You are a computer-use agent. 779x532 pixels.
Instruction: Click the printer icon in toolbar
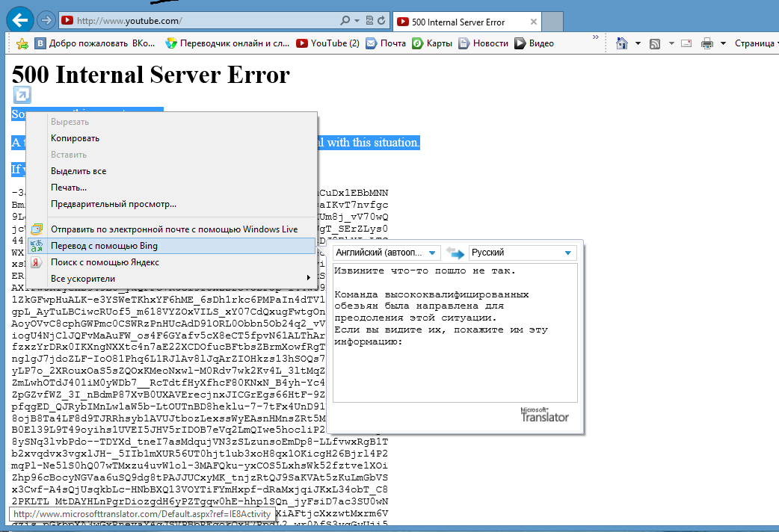pyautogui.click(x=706, y=43)
